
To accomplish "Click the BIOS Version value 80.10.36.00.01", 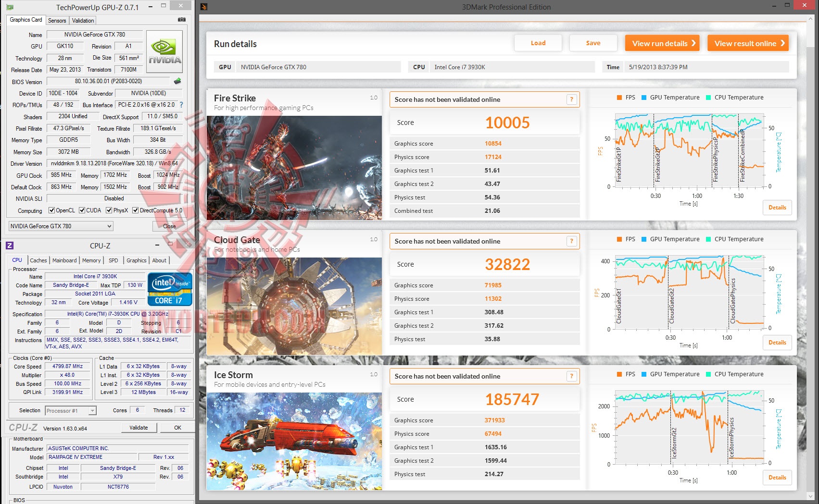I will (x=108, y=81).
